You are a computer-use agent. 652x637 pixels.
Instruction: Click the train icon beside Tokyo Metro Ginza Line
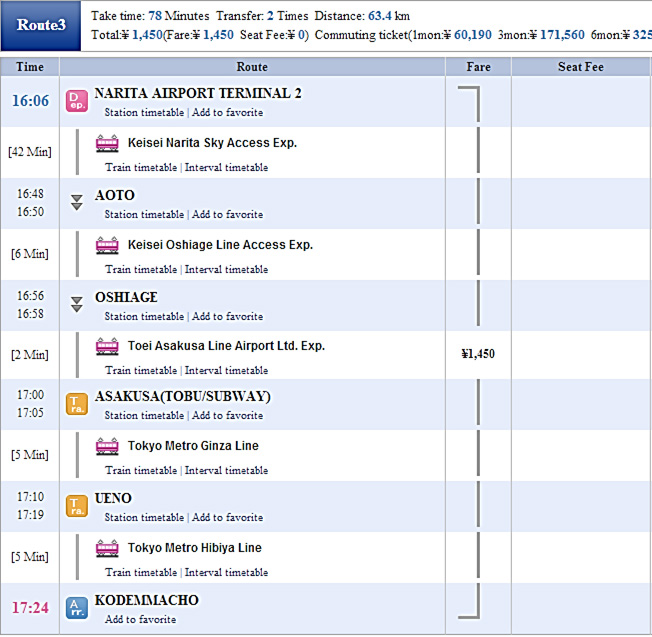click(x=107, y=447)
